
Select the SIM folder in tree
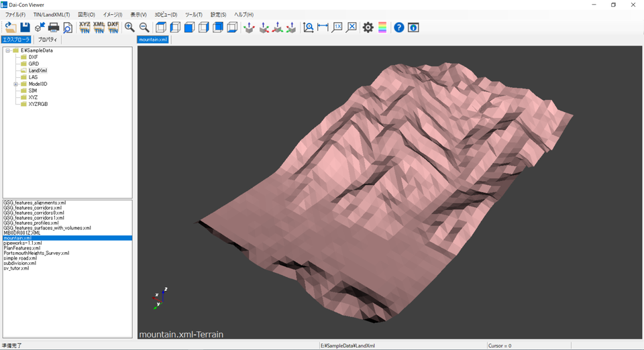pyautogui.click(x=33, y=91)
